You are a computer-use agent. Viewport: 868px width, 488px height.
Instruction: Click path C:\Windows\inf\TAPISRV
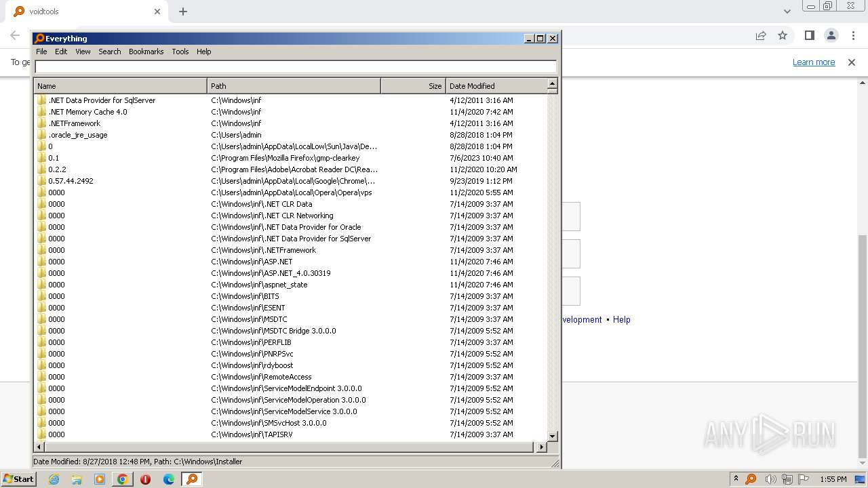pos(252,434)
